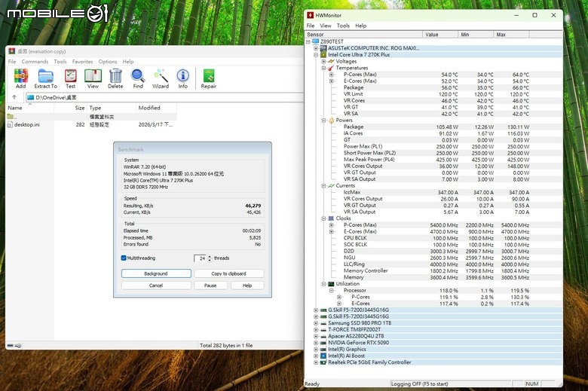The image size is (588, 391).
Task: Cancel the WinRAR benchmark
Action: 156,286
